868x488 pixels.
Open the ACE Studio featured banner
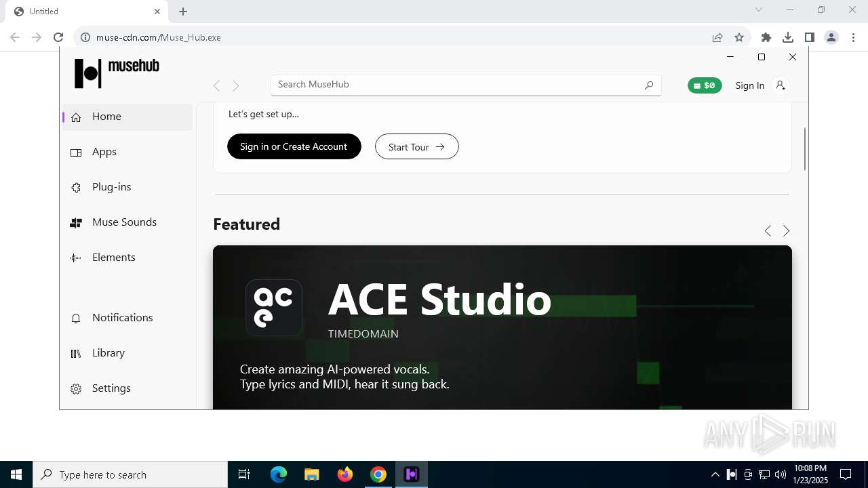click(502, 327)
